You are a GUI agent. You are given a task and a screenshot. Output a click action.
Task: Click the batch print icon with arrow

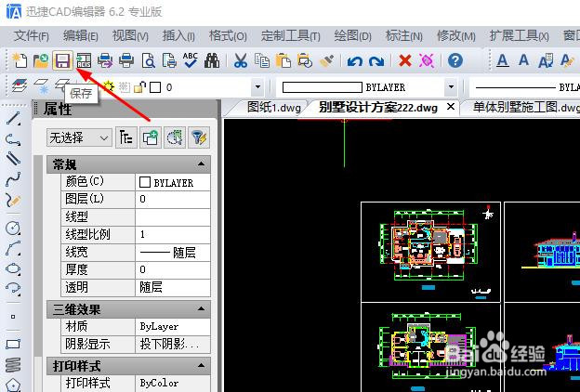pyautogui.click(x=105, y=60)
